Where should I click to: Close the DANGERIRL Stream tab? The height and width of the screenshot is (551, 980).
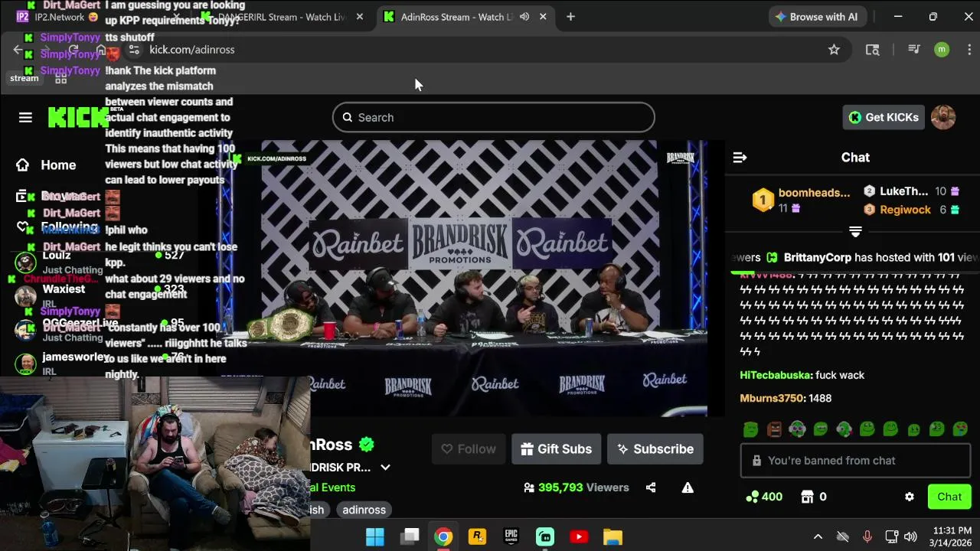pyautogui.click(x=360, y=17)
